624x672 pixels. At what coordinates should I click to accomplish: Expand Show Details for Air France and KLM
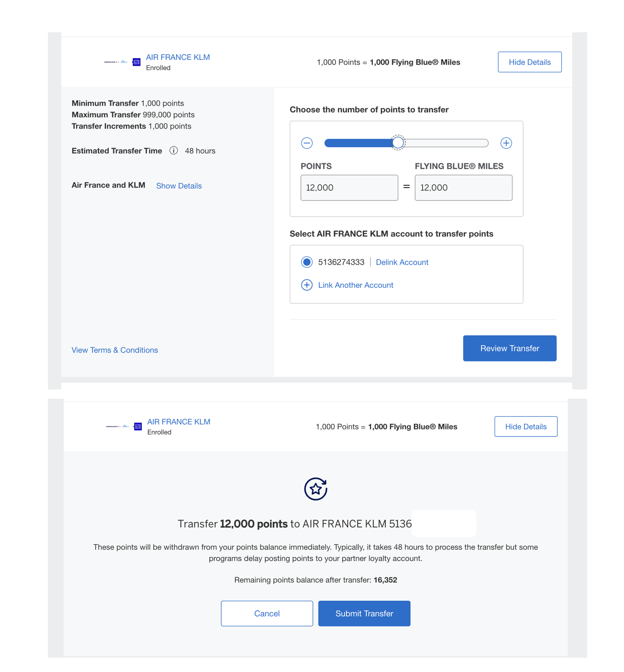(179, 186)
